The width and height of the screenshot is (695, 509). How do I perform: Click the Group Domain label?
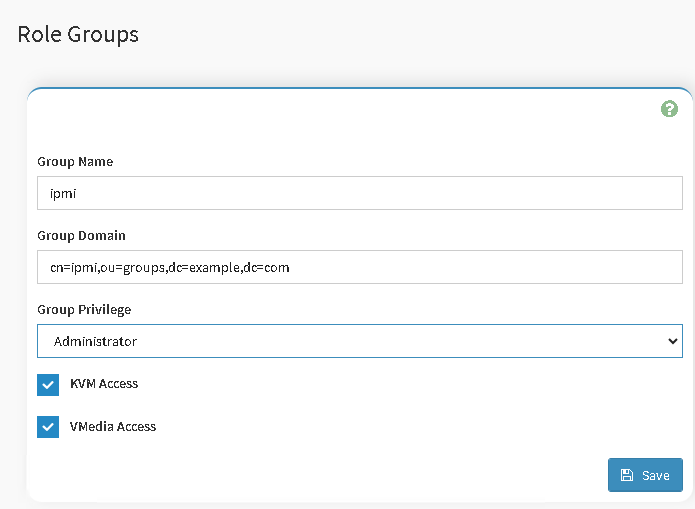coord(81,236)
